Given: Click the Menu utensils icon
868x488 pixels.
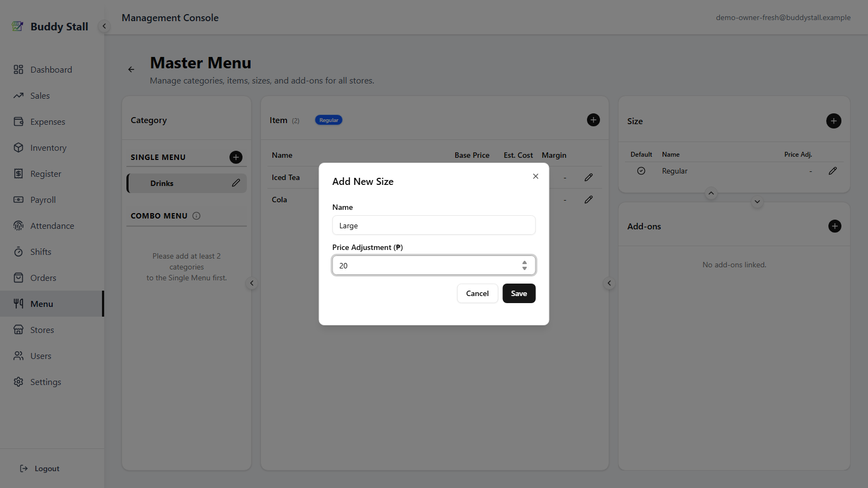Looking at the screenshot, I should (18, 304).
